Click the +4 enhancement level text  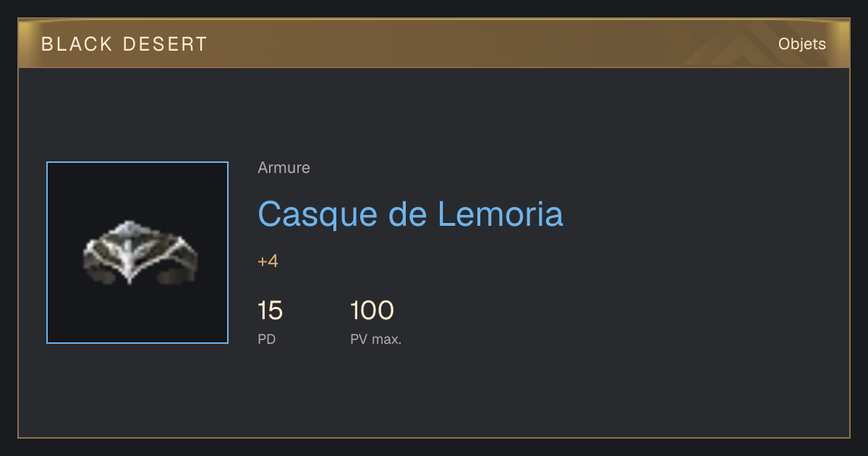pos(268,261)
